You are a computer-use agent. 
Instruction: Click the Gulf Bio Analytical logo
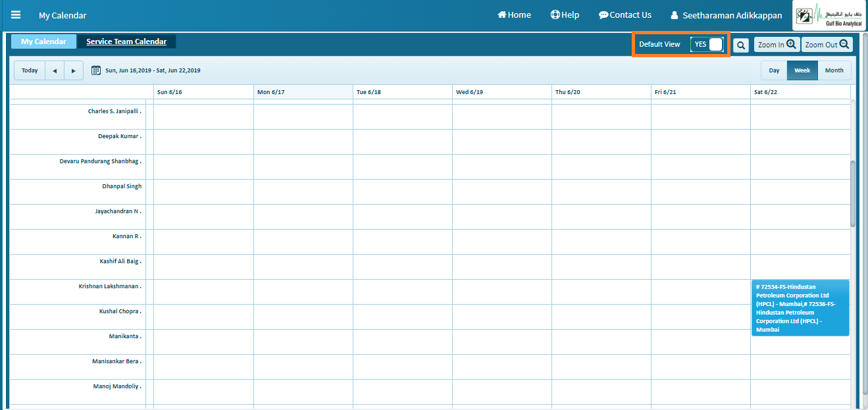(829, 15)
